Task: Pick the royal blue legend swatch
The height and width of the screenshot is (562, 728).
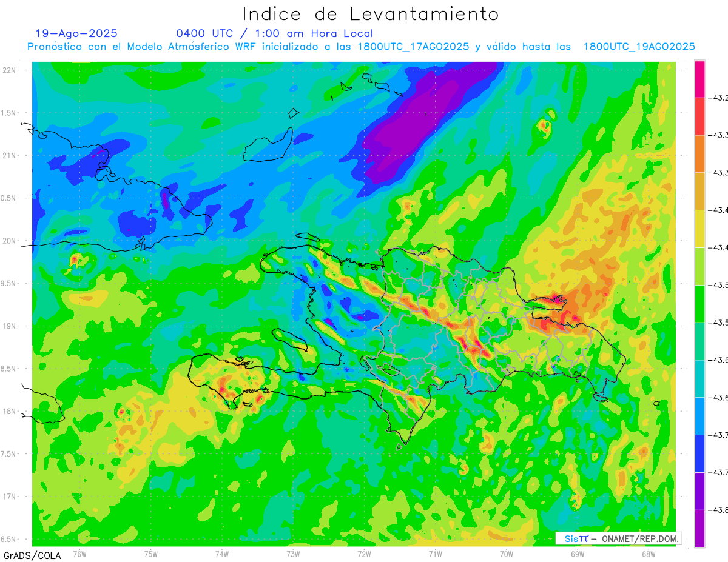Action: point(699,455)
